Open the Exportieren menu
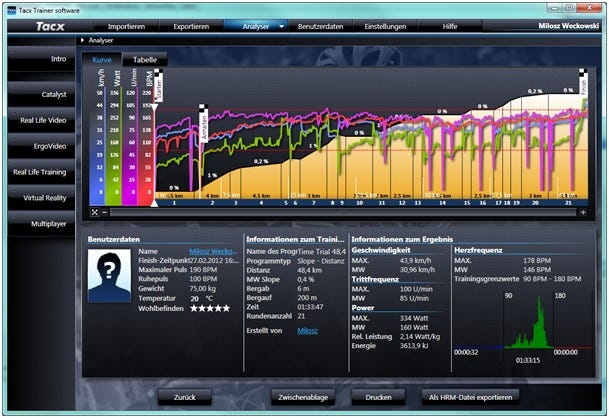 [x=191, y=26]
